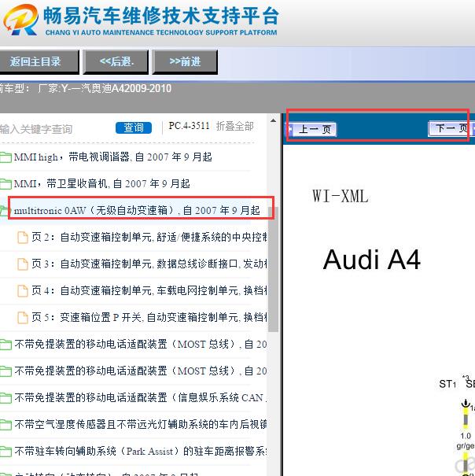
Task: Click the document icon for 页 5
Action: tap(23, 318)
